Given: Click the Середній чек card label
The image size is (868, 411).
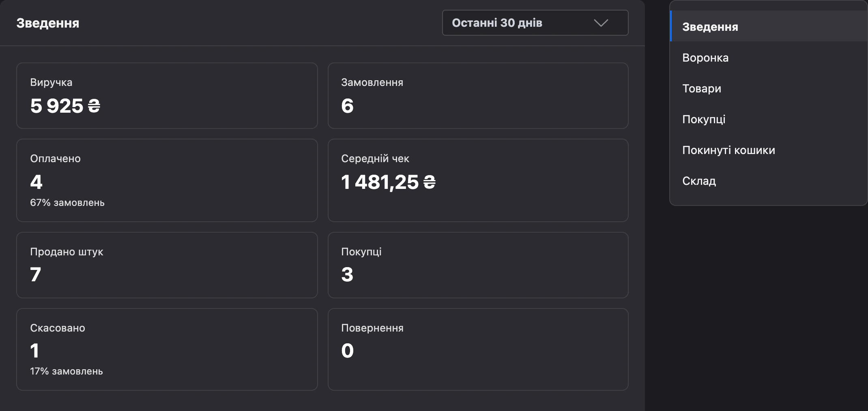Looking at the screenshot, I should click(375, 158).
